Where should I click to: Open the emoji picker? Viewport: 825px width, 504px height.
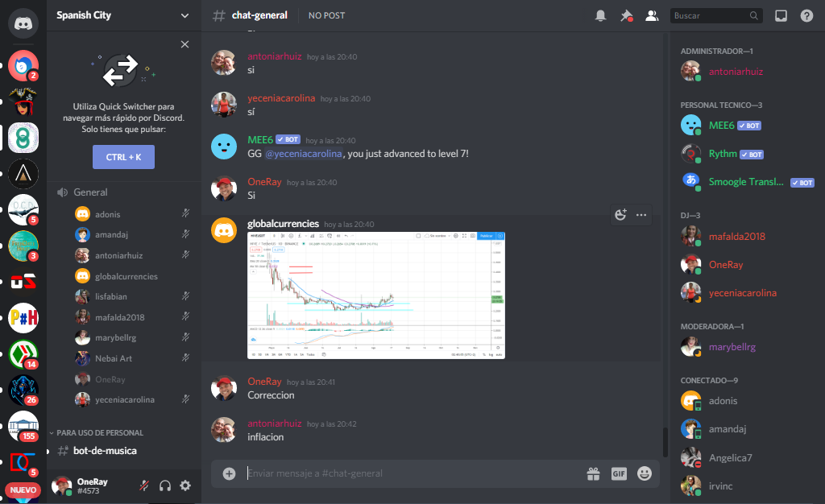645,473
